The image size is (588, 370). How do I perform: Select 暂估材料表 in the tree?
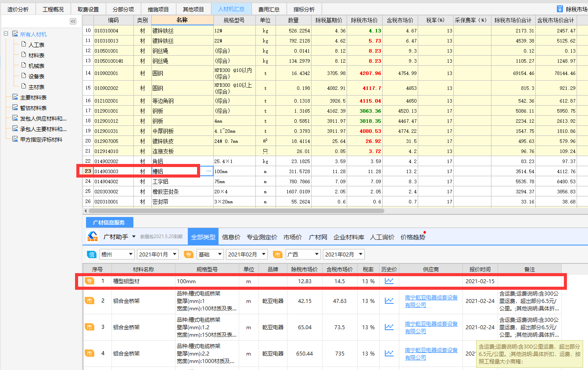[33, 108]
